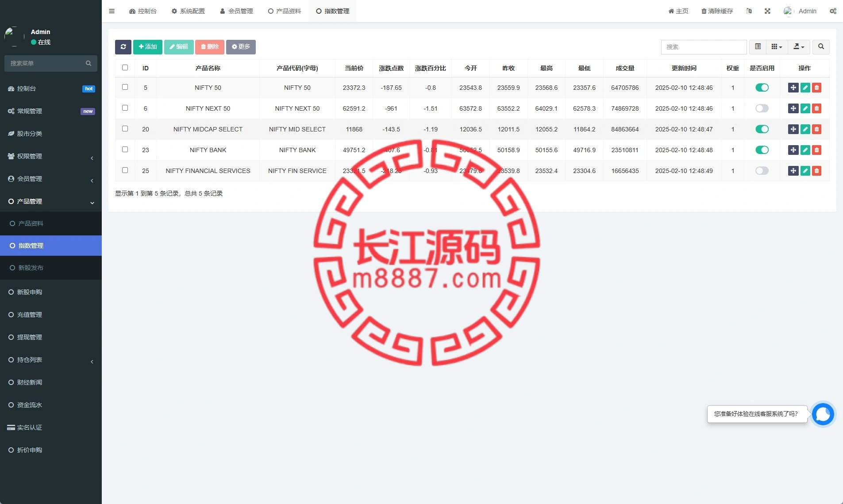
Task: Enable the switch for NIFTY NEXT 50
Action: click(x=762, y=108)
